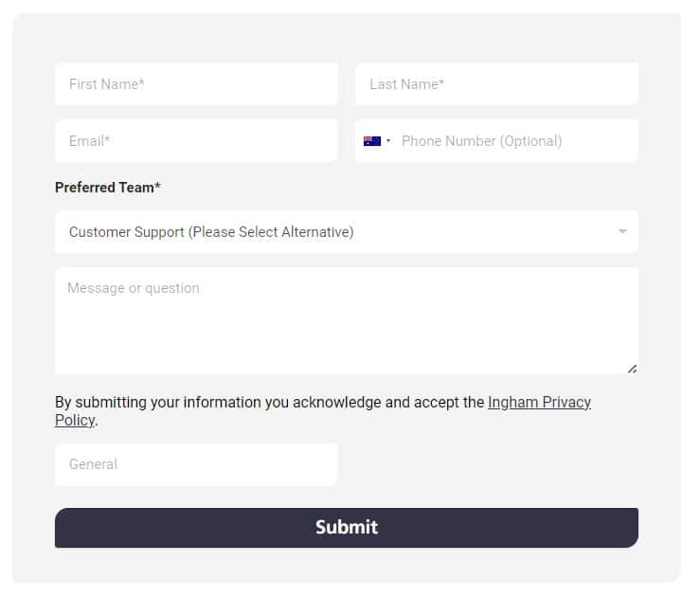Focus the General input field
The width and height of the screenshot is (700, 597).
[x=196, y=464]
